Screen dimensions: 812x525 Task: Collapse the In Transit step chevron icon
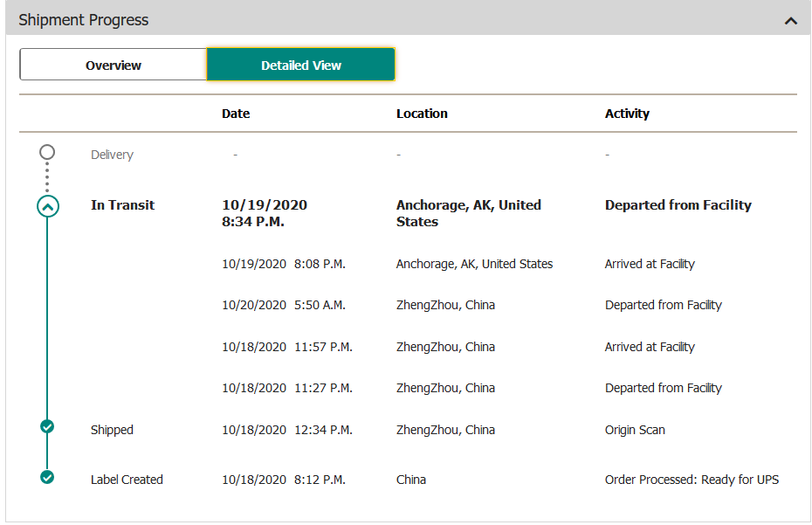[x=47, y=206]
